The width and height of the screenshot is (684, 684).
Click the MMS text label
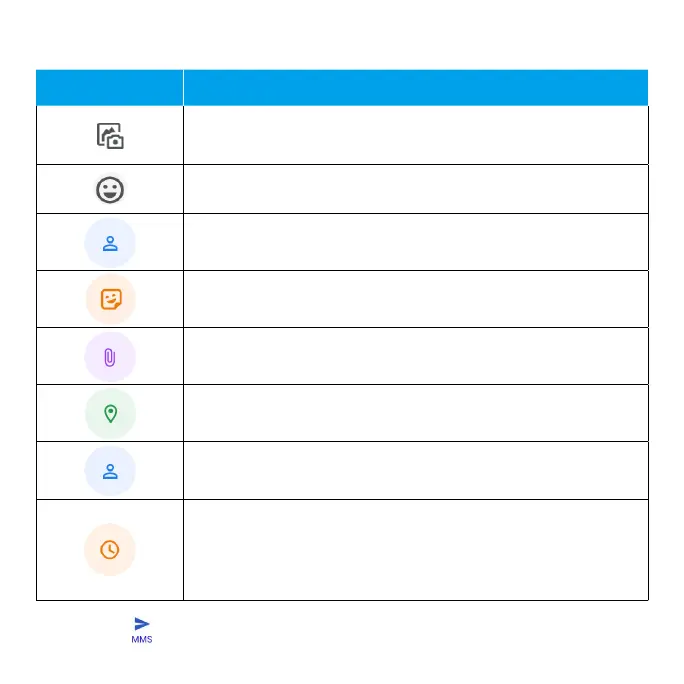pyautogui.click(x=142, y=640)
